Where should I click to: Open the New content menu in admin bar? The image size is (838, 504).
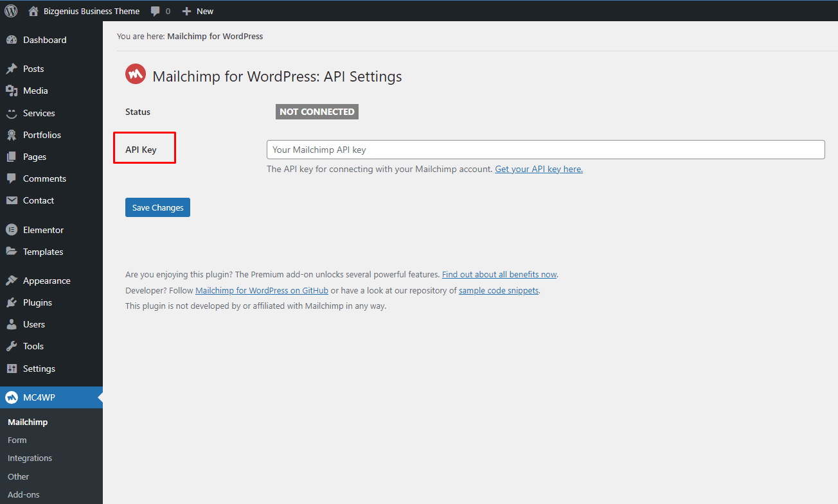(197, 11)
